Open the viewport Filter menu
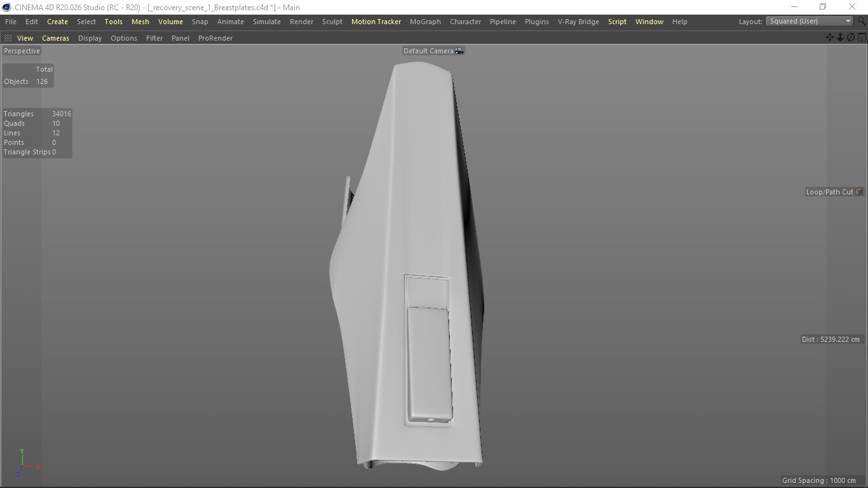 point(154,38)
